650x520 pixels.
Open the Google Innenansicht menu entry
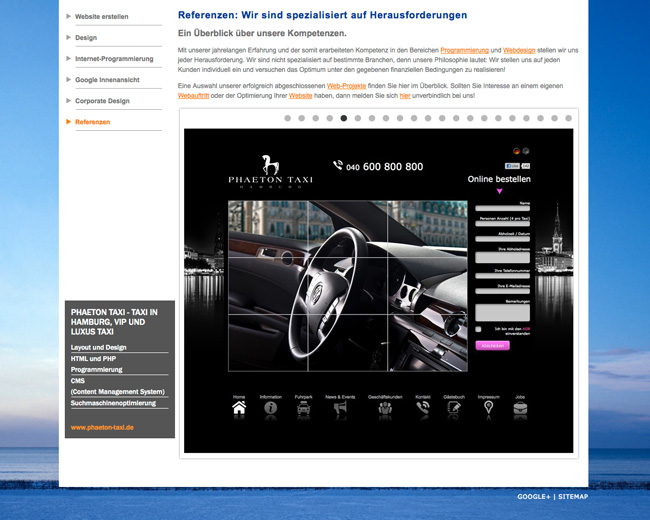(x=107, y=80)
